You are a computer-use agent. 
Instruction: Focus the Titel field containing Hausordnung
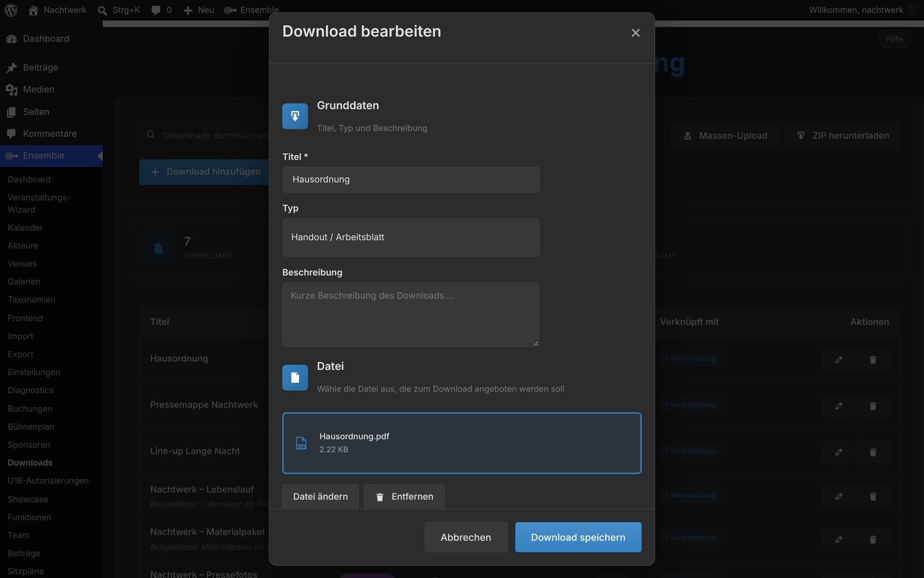click(x=411, y=180)
